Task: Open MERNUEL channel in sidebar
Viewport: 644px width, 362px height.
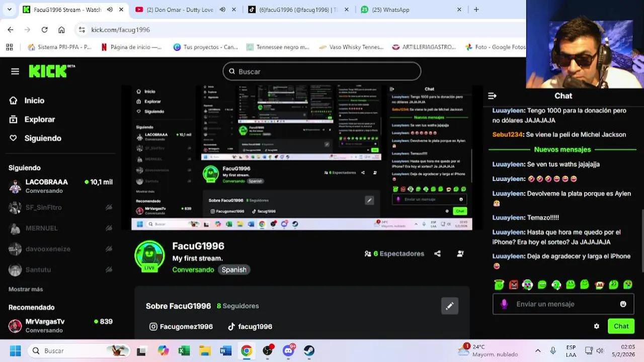Action: (60, 228)
